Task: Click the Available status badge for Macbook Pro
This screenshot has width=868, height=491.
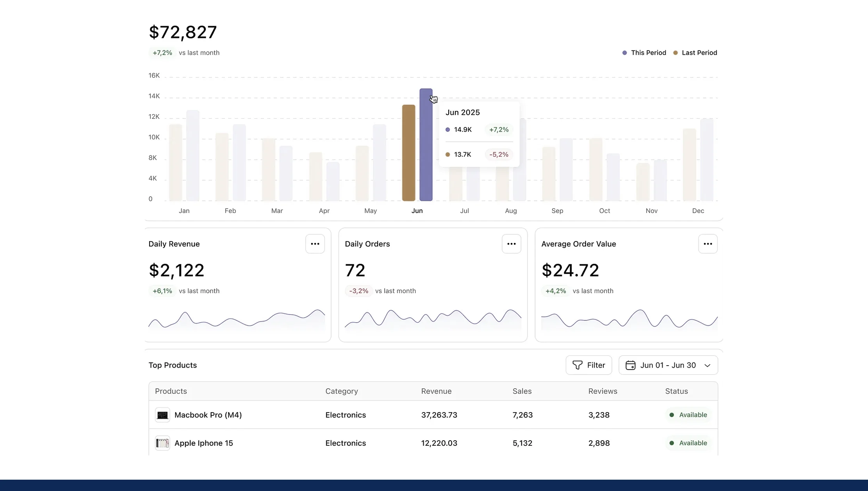Action: click(688, 415)
